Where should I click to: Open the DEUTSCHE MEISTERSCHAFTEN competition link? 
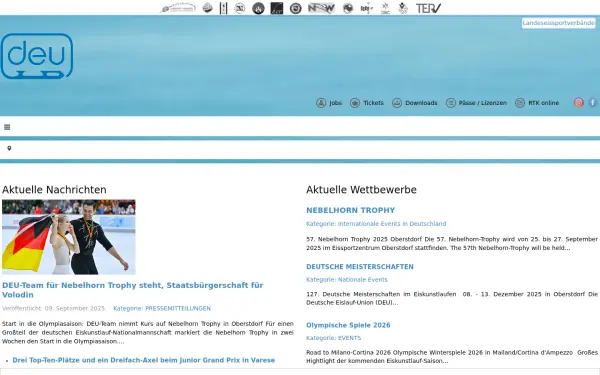[360, 266]
